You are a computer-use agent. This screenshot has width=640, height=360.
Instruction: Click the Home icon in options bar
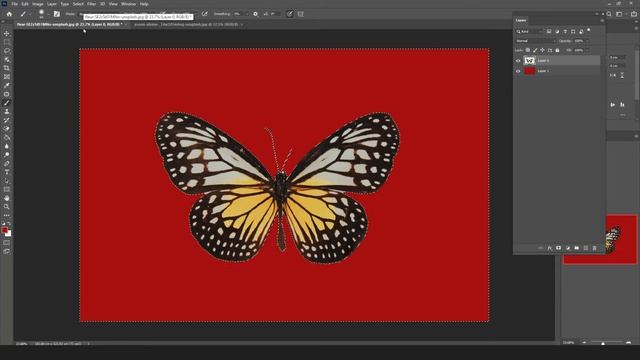(x=9, y=14)
